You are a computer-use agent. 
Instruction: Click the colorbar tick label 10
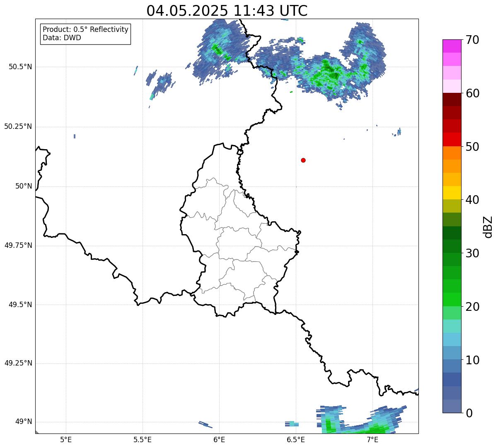click(472, 360)
